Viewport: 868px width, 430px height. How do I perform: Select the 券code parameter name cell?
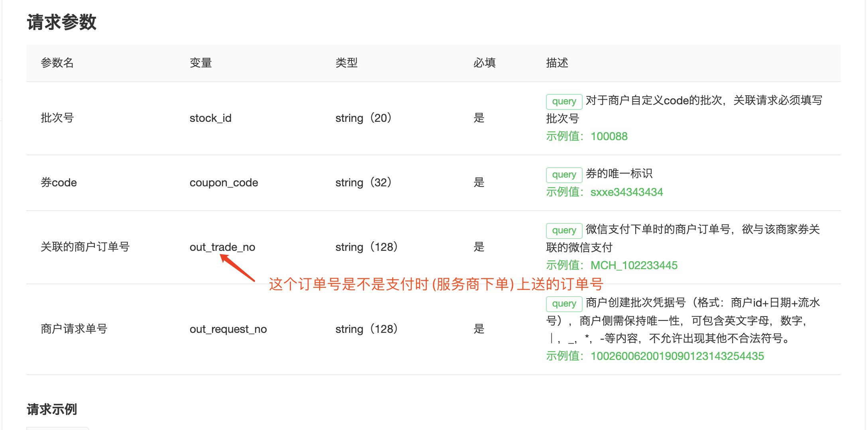point(59,182)
